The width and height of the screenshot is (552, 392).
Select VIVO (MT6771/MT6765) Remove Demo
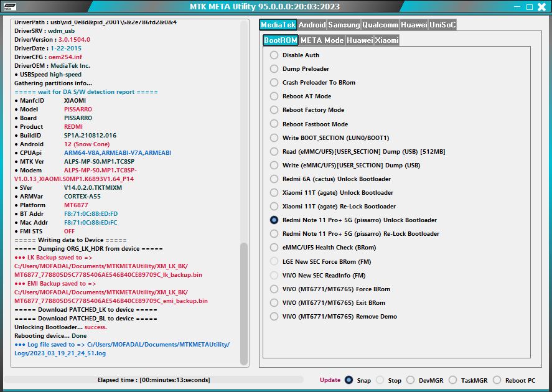334,317
